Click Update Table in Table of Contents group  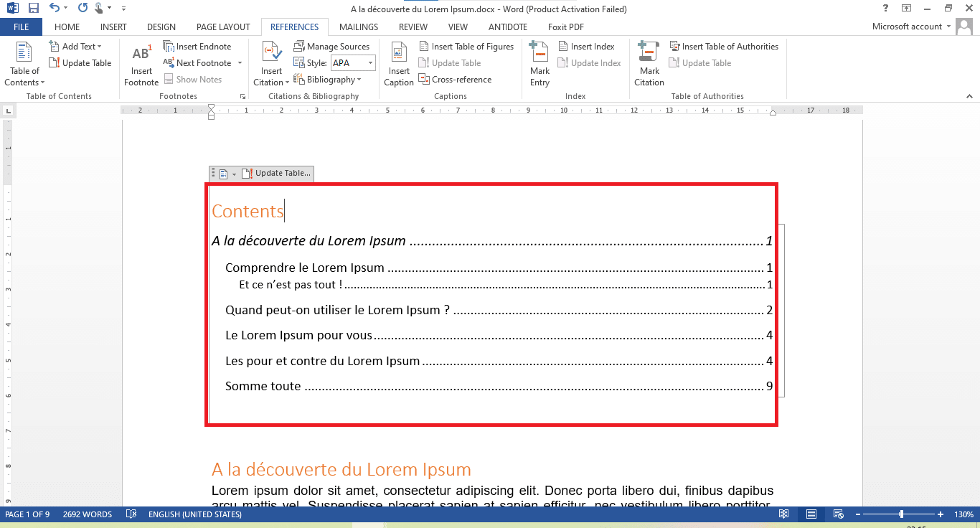80,63
